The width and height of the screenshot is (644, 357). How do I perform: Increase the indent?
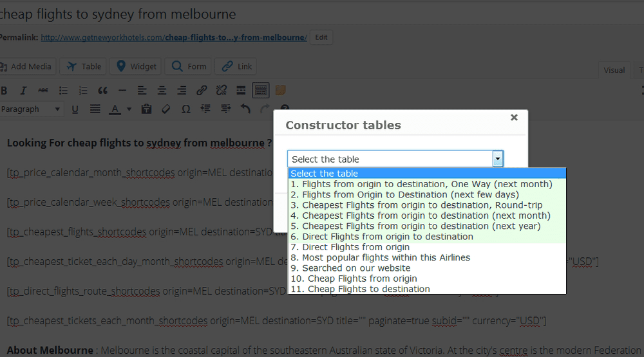coord(225,109)
